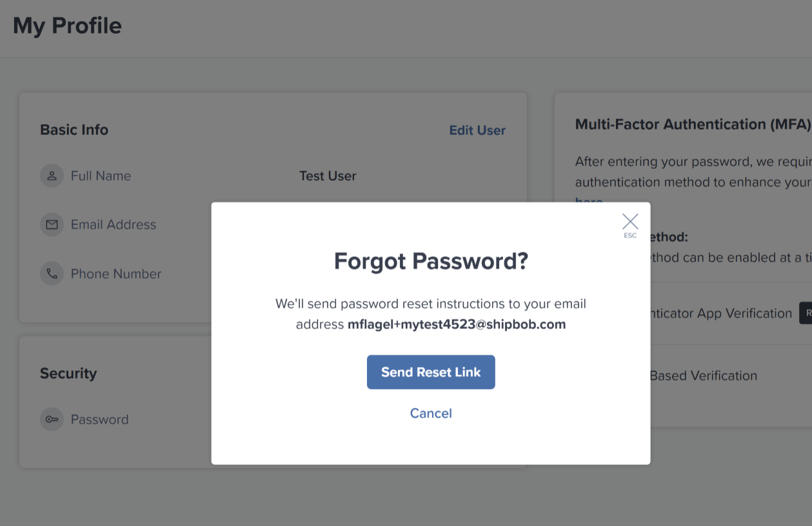Cancel the password reset
This screenshot has height=526, width=812.
pyautogui.click(x=431, y=413)
